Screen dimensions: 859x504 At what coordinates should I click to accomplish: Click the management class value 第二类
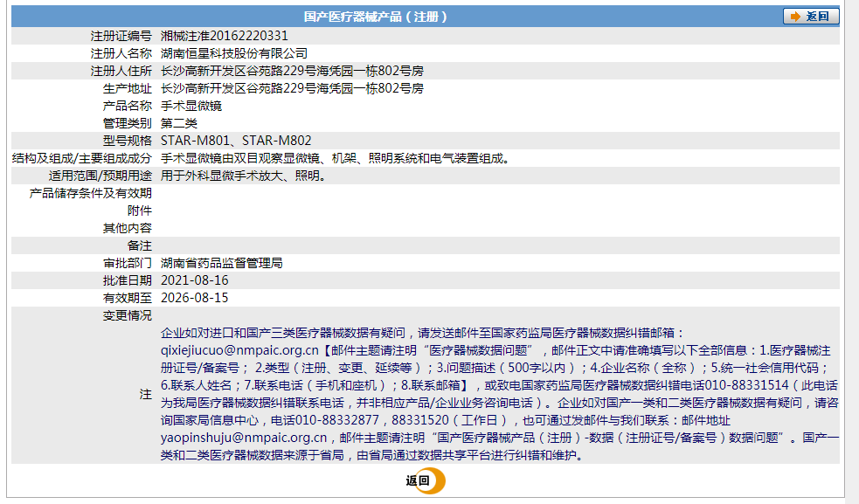point(178,123)
